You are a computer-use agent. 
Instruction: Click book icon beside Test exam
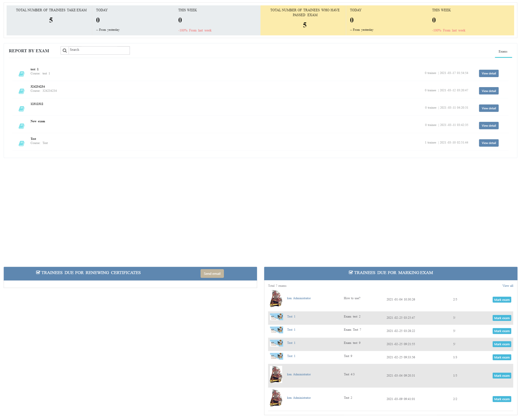[21, 143]
